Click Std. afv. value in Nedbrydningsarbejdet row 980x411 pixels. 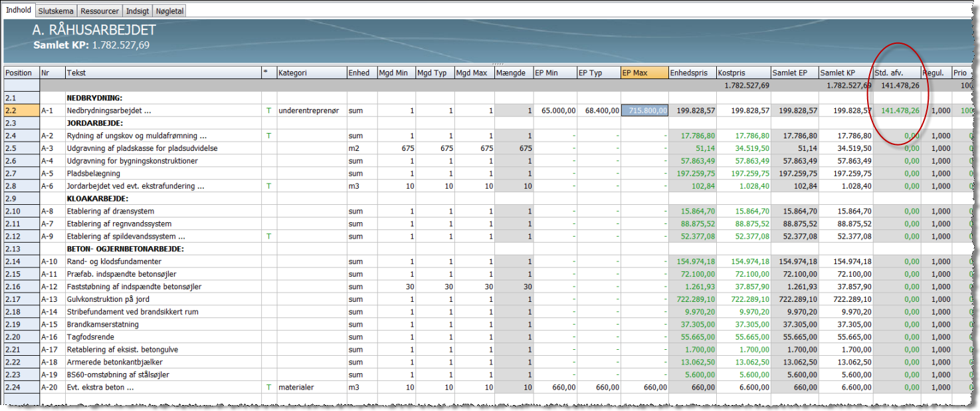tap(897, 110)
